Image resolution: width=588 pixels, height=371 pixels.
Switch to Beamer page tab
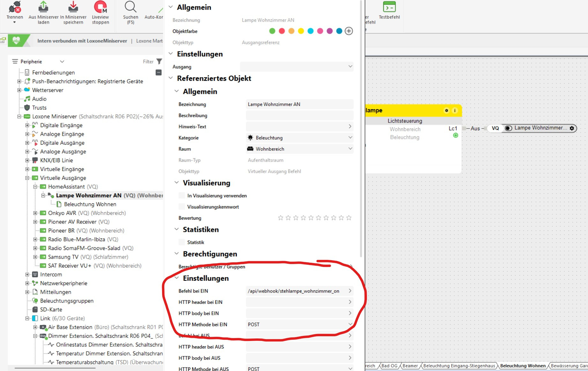410,366
